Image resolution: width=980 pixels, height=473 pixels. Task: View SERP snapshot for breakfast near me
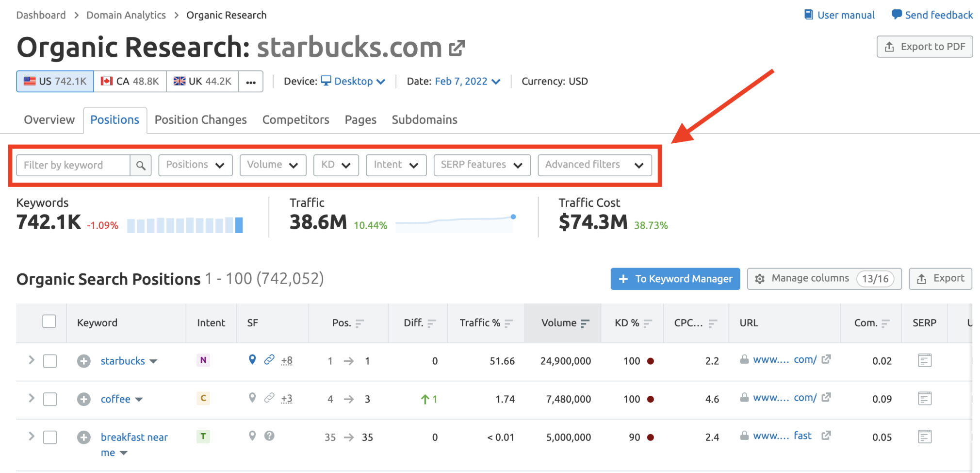tap(925, 437)
